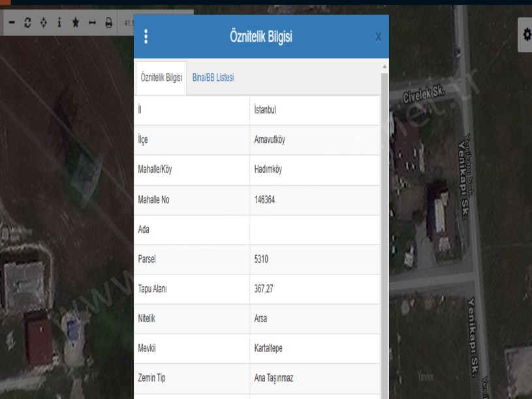Select the distance measure arrow tool
Screen dimensions: 532x399
(92, 23)
